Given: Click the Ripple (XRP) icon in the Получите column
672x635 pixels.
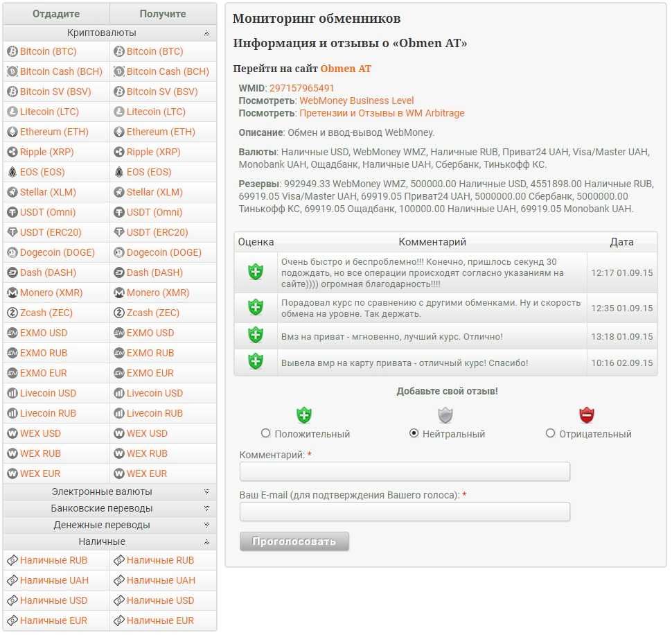Looking at the screenshot, I should coord(119,153).
